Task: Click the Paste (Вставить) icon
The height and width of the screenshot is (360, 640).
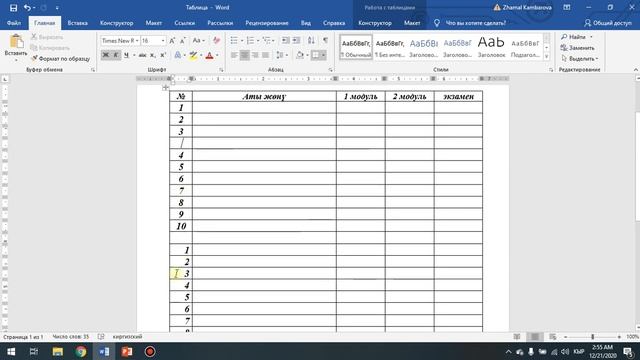Action: pos(16,41)
